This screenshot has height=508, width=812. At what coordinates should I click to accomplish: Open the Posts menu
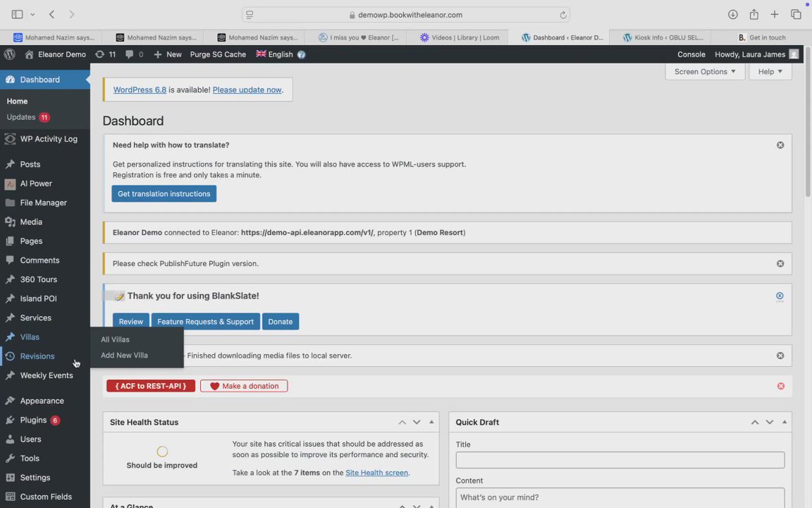[x=45, y=164]
